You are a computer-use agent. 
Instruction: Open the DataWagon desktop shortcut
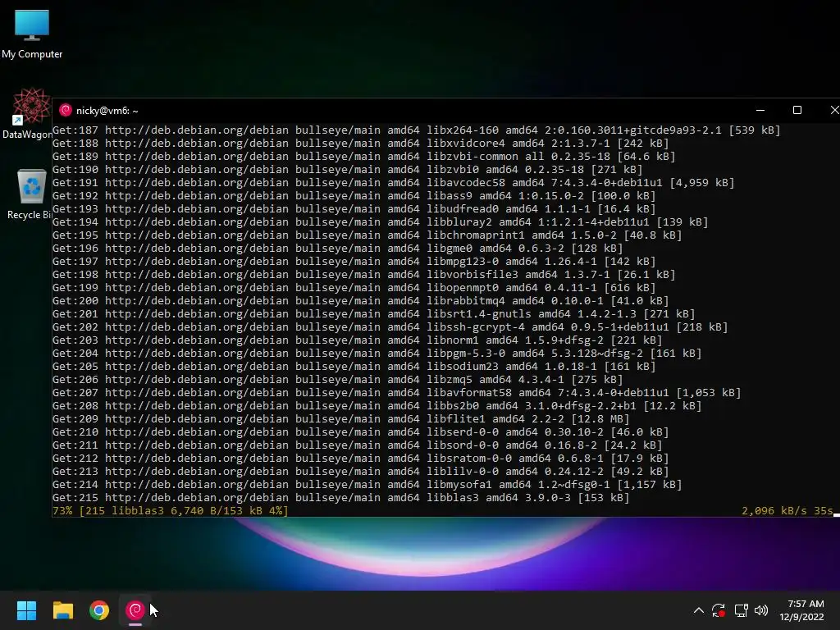(27, 114)
